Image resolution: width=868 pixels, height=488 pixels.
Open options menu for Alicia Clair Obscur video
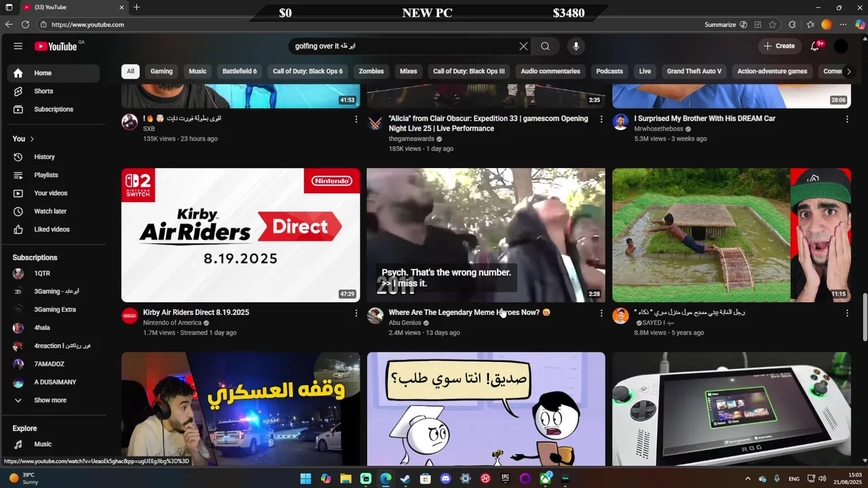coord(601,119)
